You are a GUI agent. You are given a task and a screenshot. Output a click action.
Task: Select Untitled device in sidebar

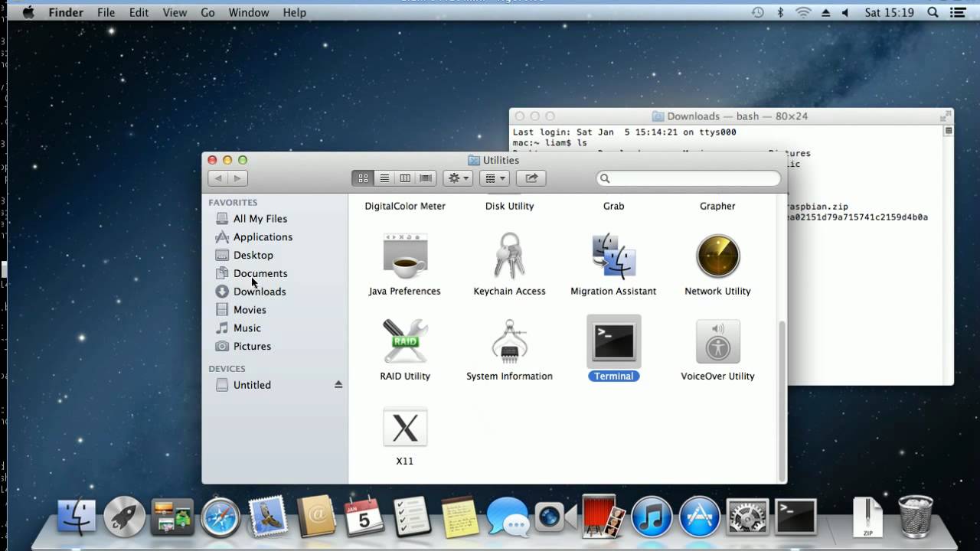[252, 385]
